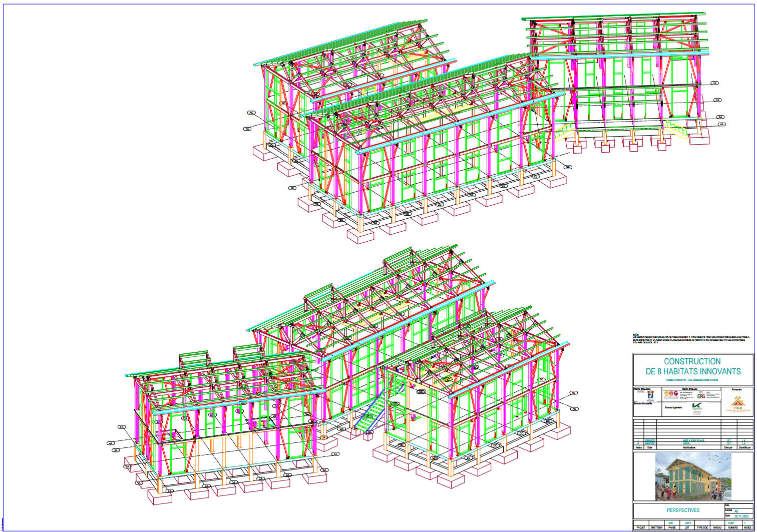Viewport: 757px width, 532px height.
Task: Click the date field showing 20.11.2023
Action: 741,516
